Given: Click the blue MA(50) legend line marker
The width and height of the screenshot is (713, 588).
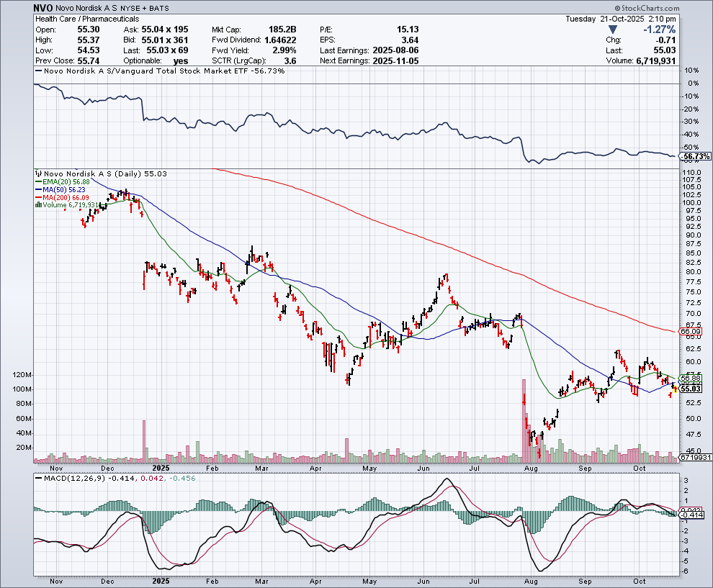Looking at the screenshot, I should coord(37,190).
